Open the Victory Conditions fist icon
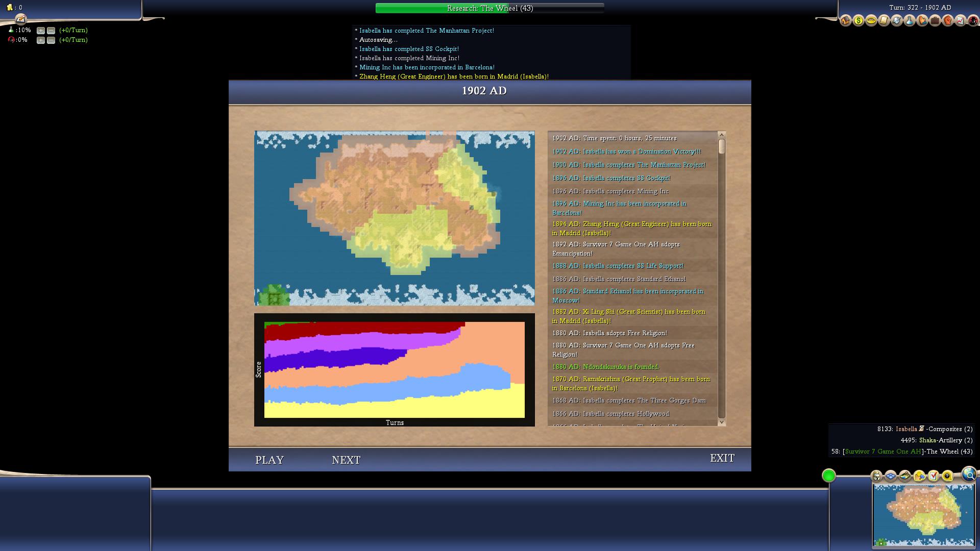This screenshot has width=980, height=551. [948, 20]
